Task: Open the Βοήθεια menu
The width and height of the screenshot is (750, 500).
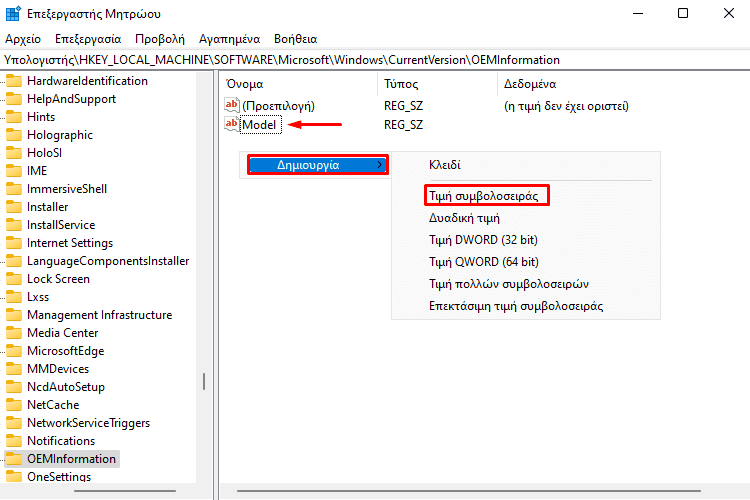Action: point(296,39)
